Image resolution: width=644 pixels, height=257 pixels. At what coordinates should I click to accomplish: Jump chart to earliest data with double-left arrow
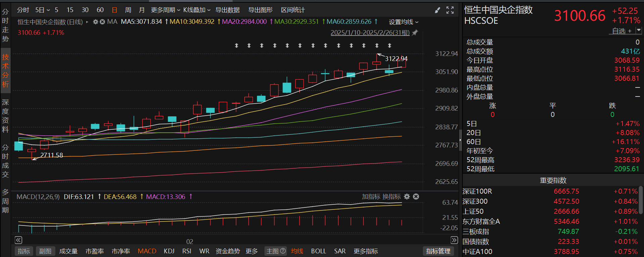tap(18, 240)
